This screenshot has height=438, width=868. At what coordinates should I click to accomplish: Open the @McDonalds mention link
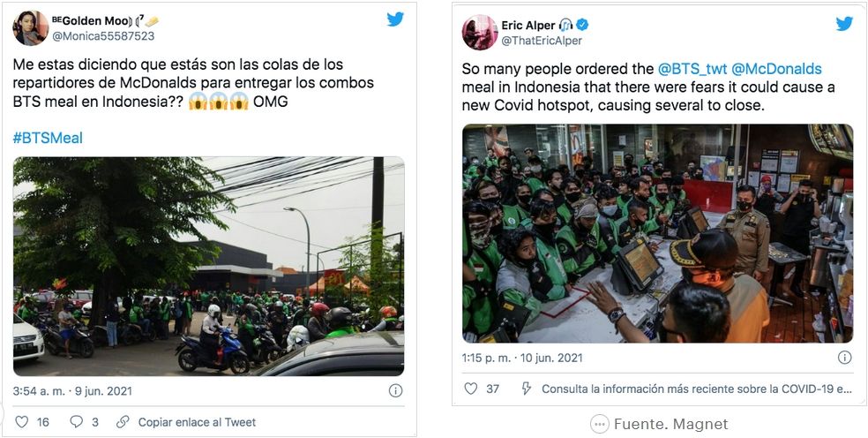776,69
